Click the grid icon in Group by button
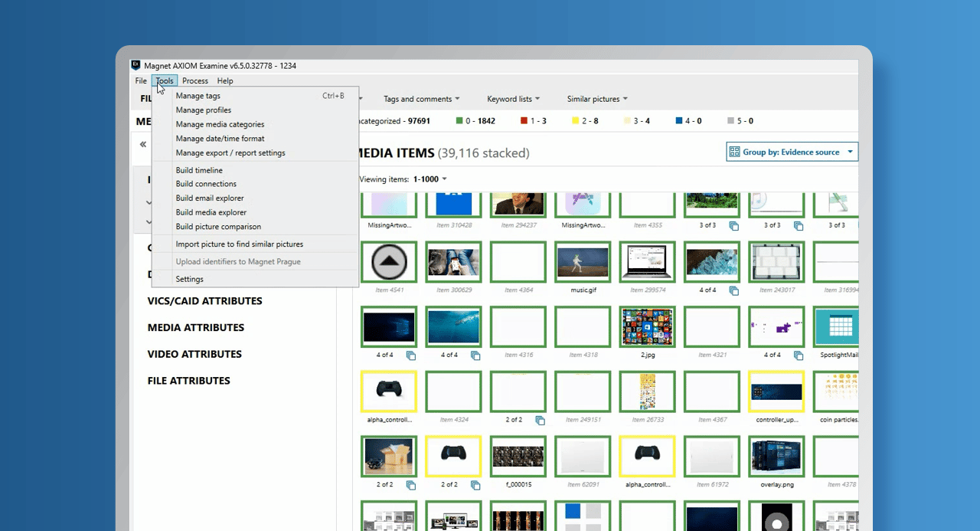This screenshot has width=980, height=531. [734, 152]
